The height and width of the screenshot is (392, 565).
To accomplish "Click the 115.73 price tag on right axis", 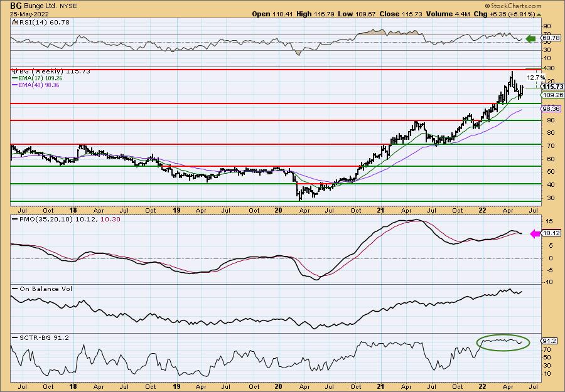I will click(552, 87).
